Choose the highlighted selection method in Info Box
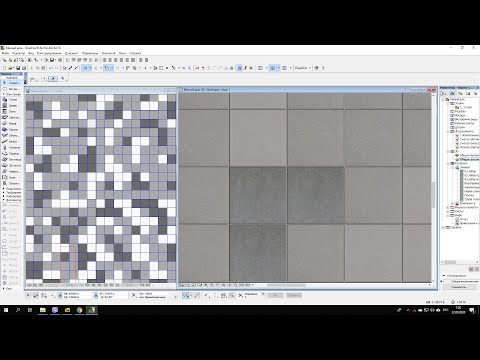Screen dimensions: 480x360 pyautogui.click(x=53, y=79)
